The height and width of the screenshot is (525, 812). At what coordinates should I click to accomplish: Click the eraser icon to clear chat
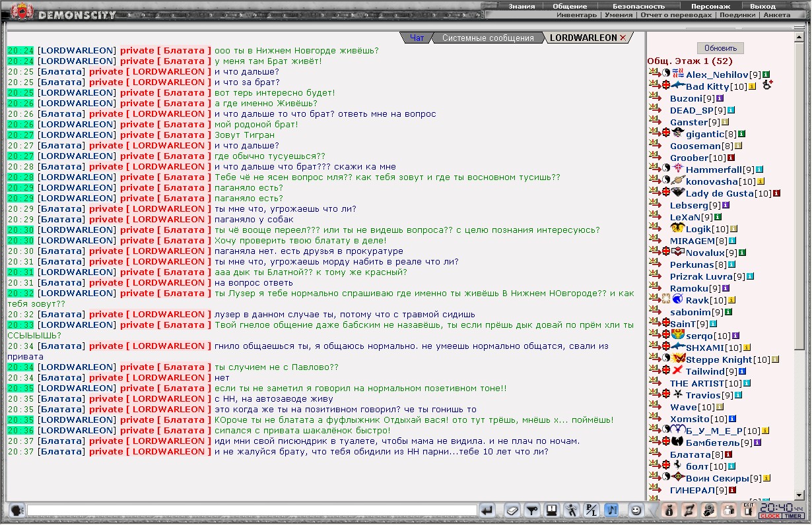point(512,510)
